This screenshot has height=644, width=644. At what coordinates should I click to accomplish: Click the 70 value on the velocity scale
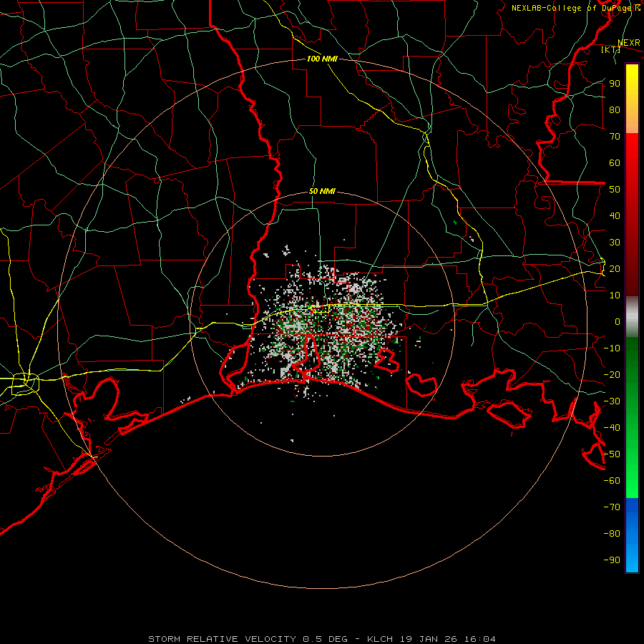615,137
